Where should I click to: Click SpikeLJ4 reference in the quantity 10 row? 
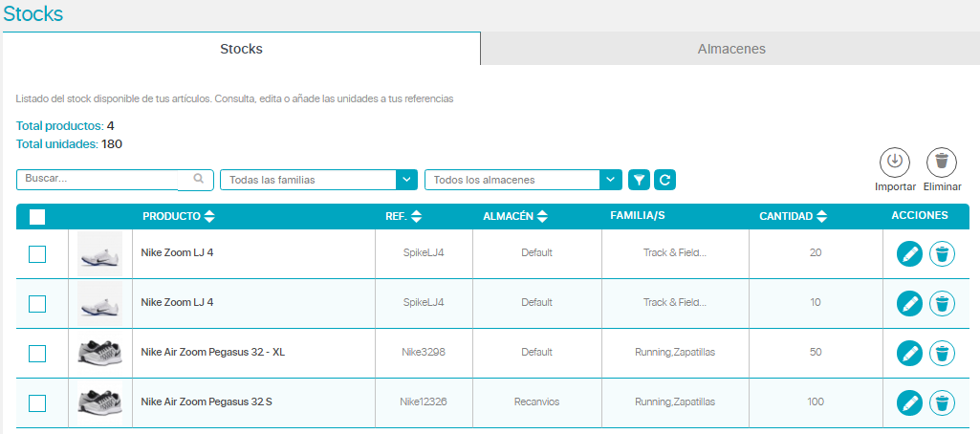coord(424,302)
